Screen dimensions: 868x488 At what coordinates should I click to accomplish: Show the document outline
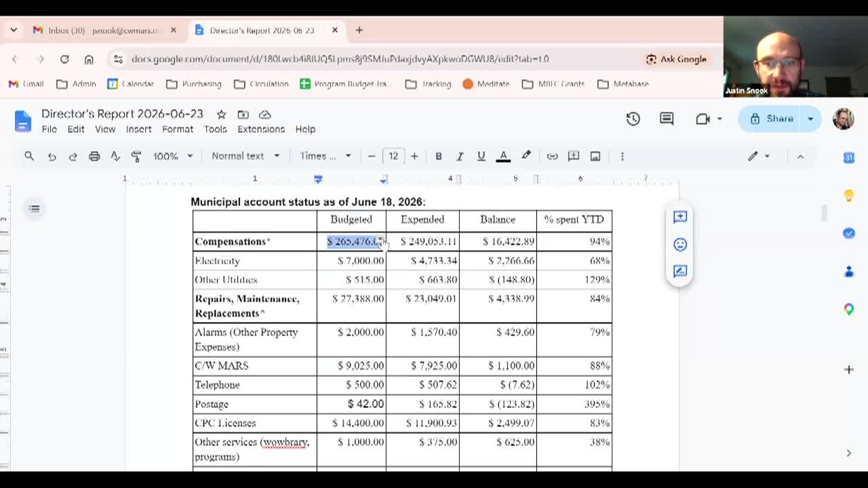coord(34,209)
